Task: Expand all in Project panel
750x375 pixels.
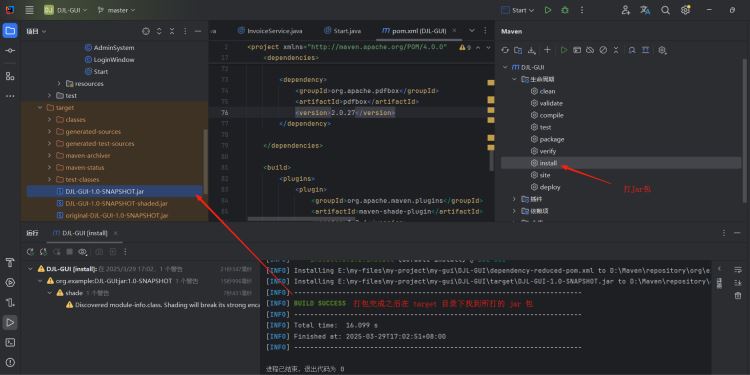Action: click(x=159, y=31)
